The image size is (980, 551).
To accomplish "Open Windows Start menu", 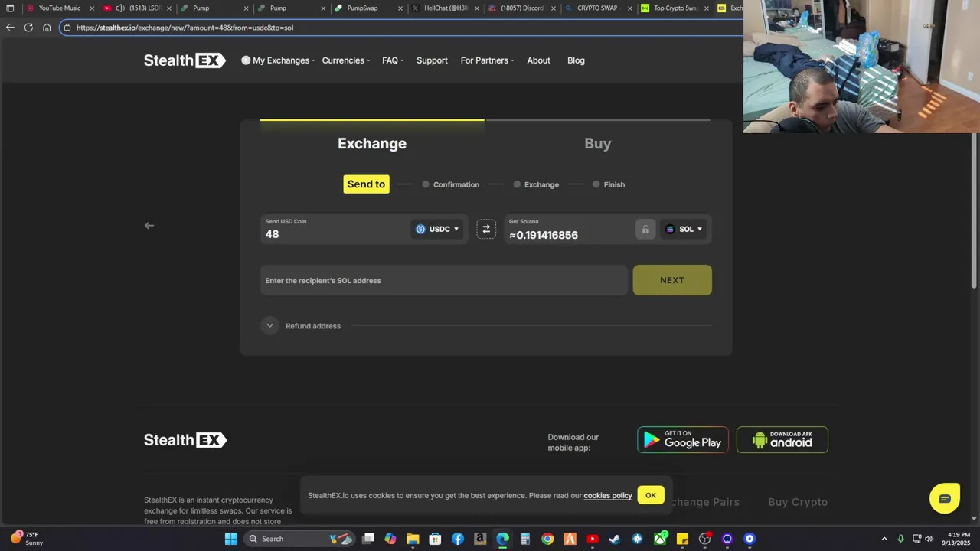I will (230, 539).
